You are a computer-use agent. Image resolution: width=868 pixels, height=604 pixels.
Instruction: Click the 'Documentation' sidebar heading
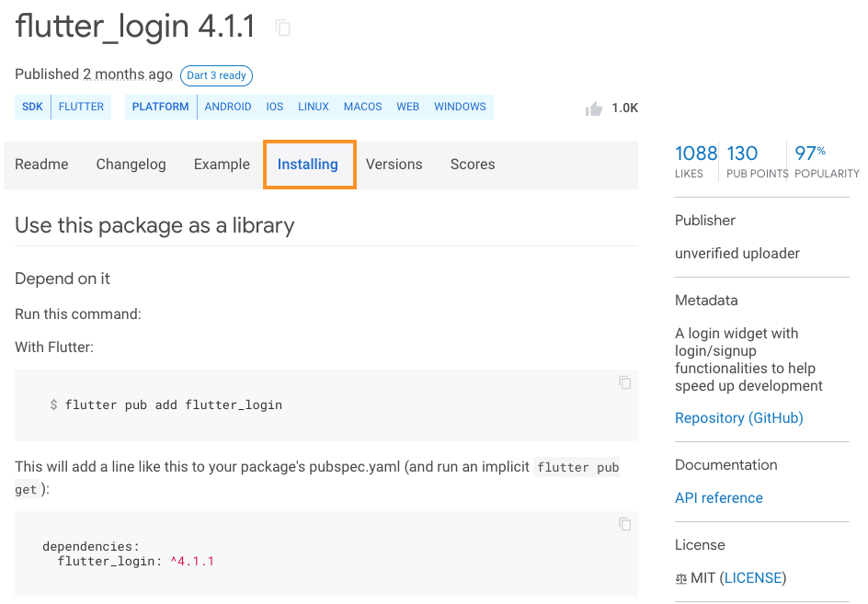pos(726,465)
